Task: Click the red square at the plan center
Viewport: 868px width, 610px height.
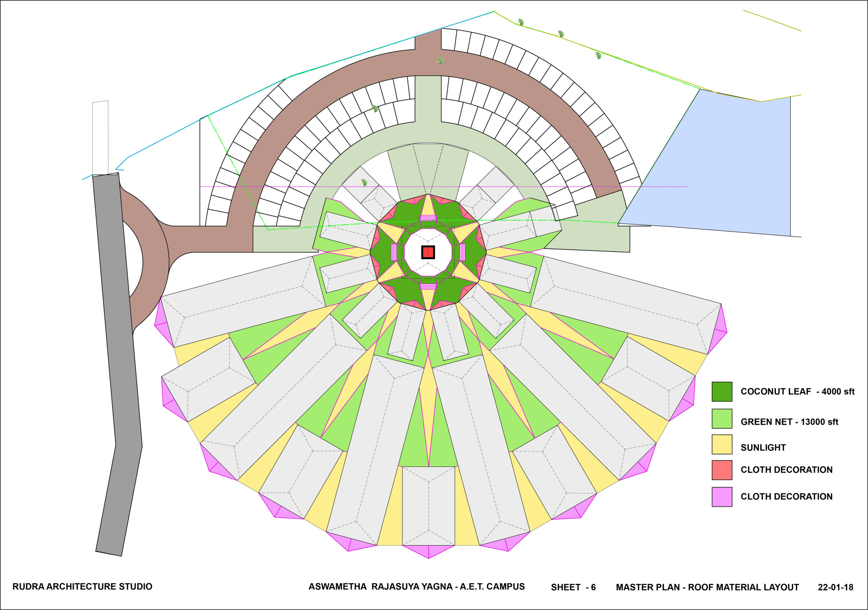Action: [428, 252]
